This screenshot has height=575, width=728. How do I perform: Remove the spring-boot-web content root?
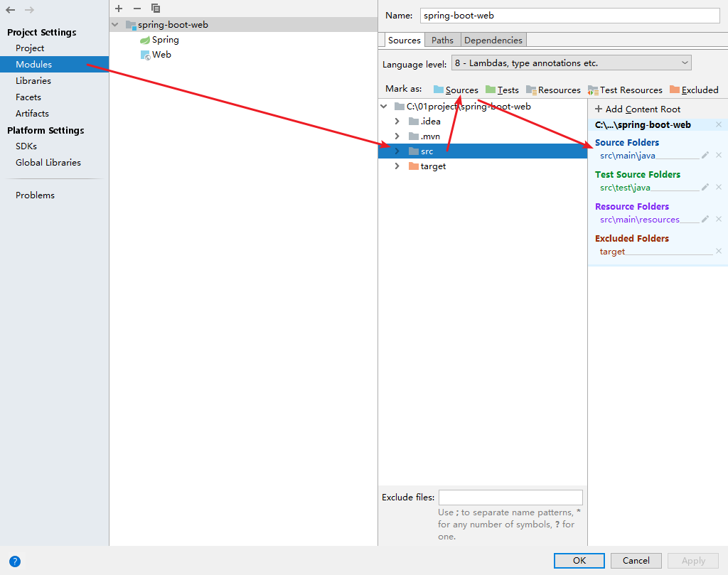[719, 124]
